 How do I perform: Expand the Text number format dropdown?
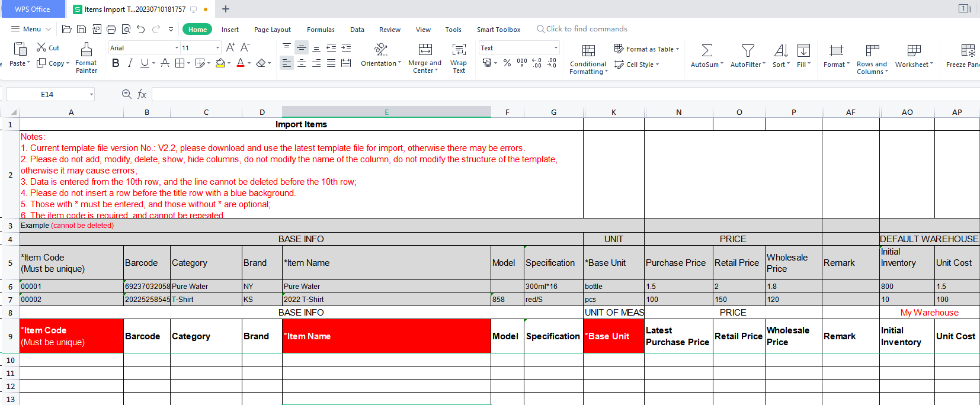[x=556, y=48]
